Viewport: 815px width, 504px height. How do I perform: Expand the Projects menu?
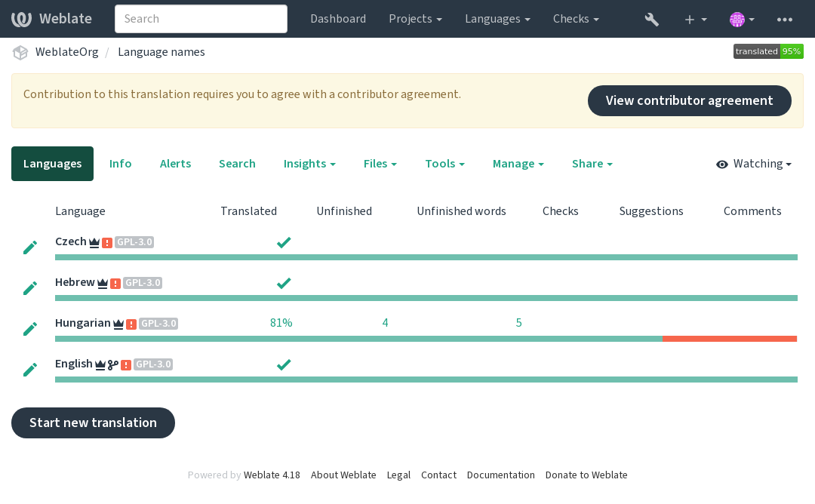[x=415, y=19]
